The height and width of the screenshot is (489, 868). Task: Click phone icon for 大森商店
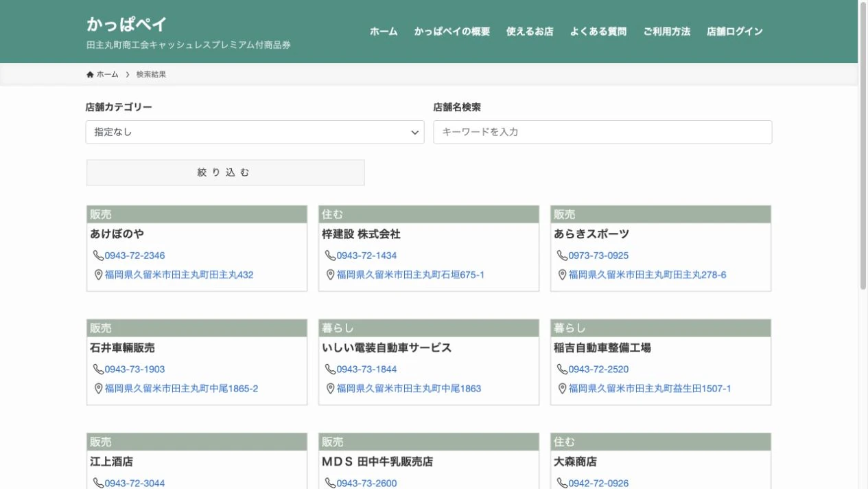(x=562, y=483)
